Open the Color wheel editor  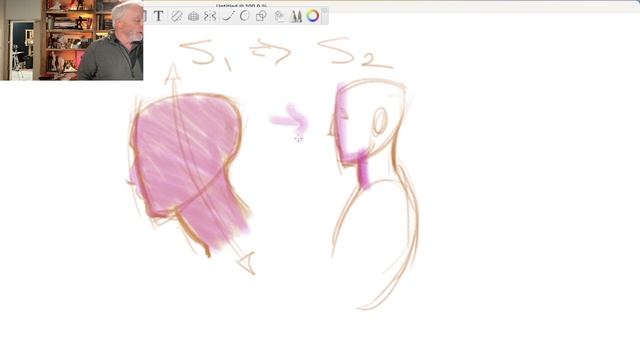tap(313, 16)
